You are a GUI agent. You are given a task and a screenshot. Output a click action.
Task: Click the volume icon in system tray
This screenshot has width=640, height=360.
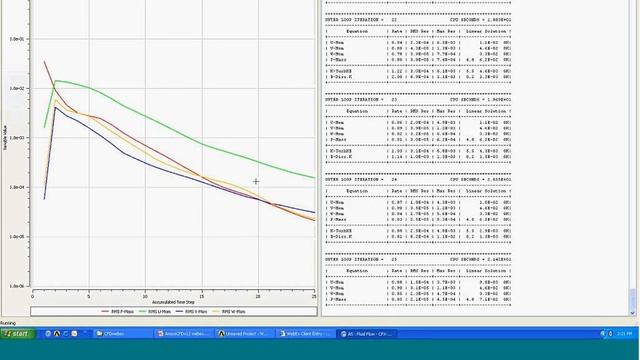click(x=603, y=333)
